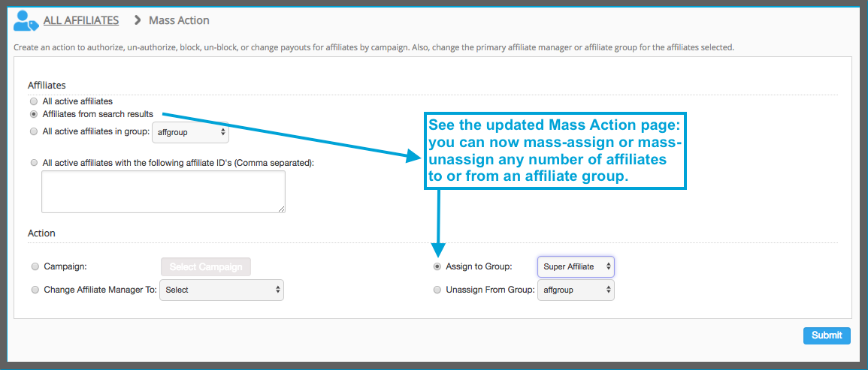Select Affiliates from search results radio
868x370 pixels.
click(35, 114)
